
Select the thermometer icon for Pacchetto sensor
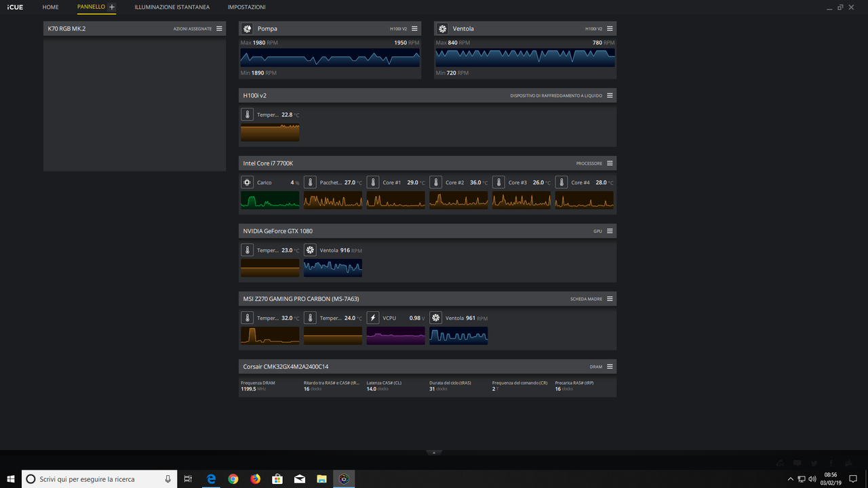pos(309,182)
